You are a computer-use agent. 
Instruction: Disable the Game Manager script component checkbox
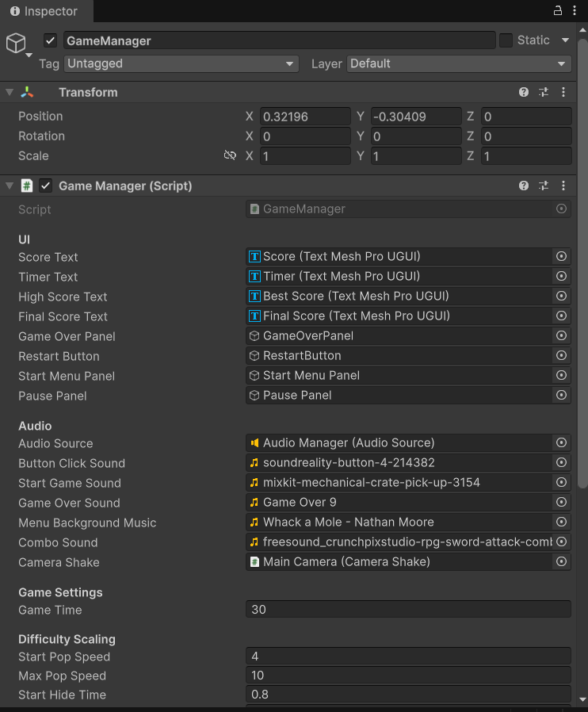(46, 186)
